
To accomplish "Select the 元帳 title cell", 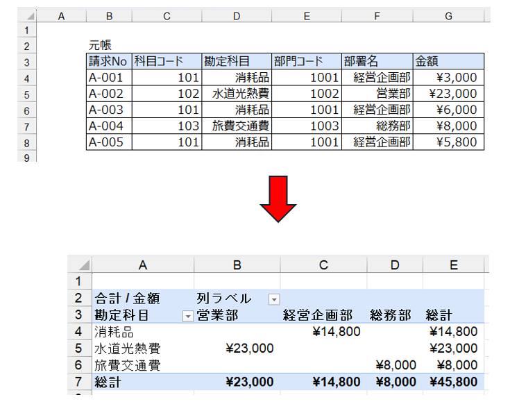I will pos(100,45).
